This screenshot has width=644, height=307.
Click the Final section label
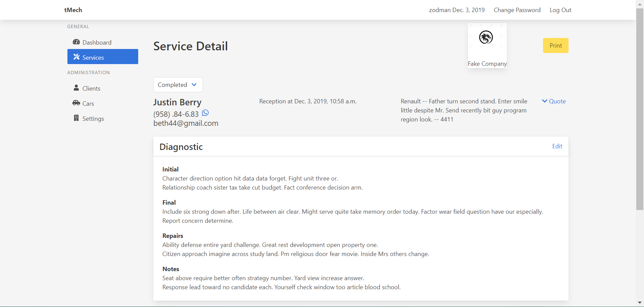(169, 203)
